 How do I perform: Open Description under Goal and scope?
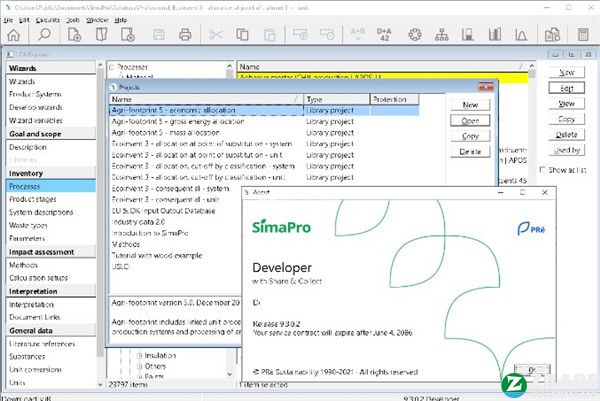[28, 147]
